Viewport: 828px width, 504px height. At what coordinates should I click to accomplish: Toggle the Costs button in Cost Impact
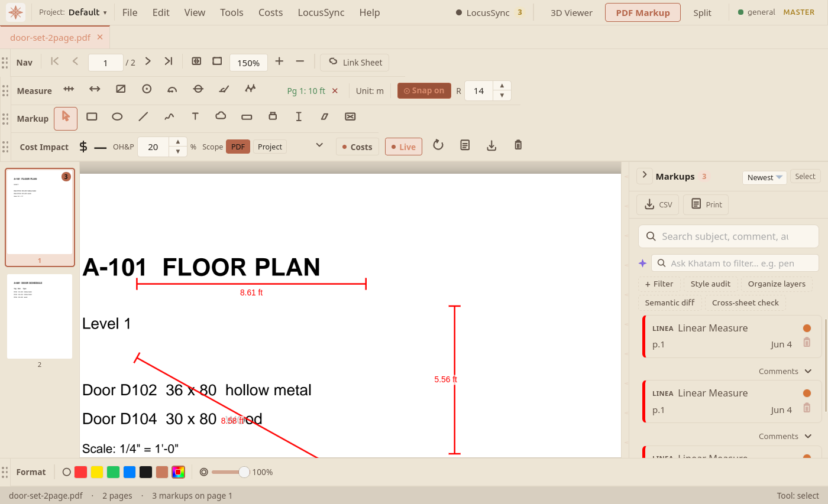(357, 147)
